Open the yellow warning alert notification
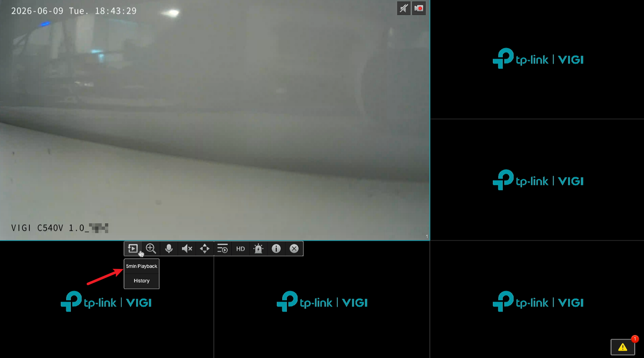The image size is (644, 358). tap(623, 347)
